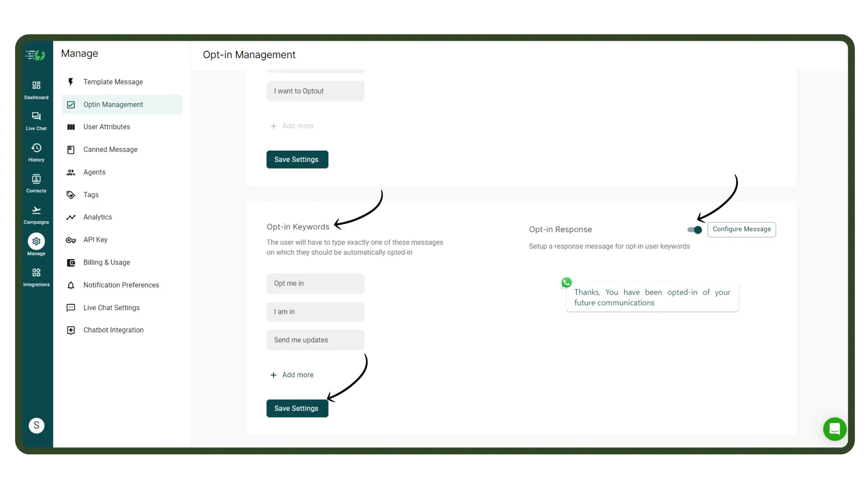Click the 'I am in' keyword field
The width and height of the screenshot is (868, 488).
(316, 311)
